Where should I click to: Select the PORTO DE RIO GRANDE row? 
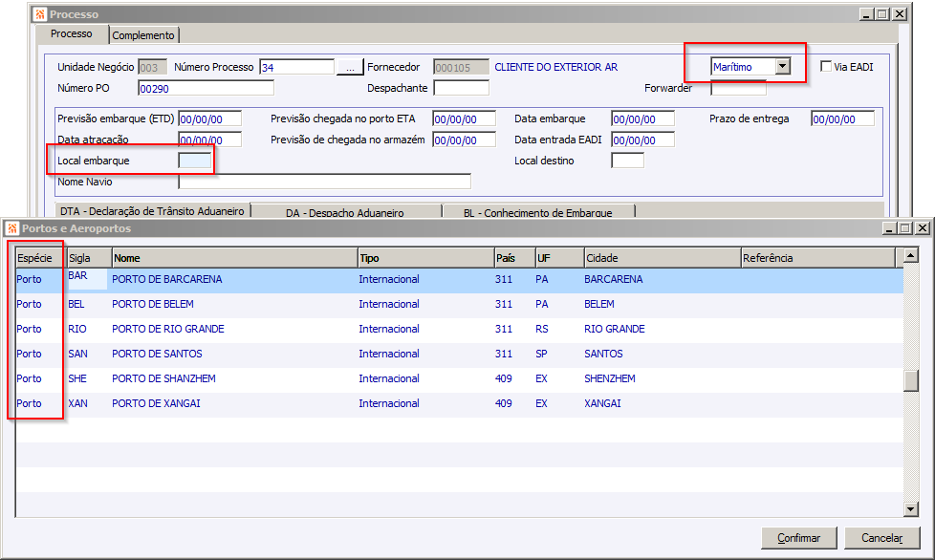[x=459, y=329]
